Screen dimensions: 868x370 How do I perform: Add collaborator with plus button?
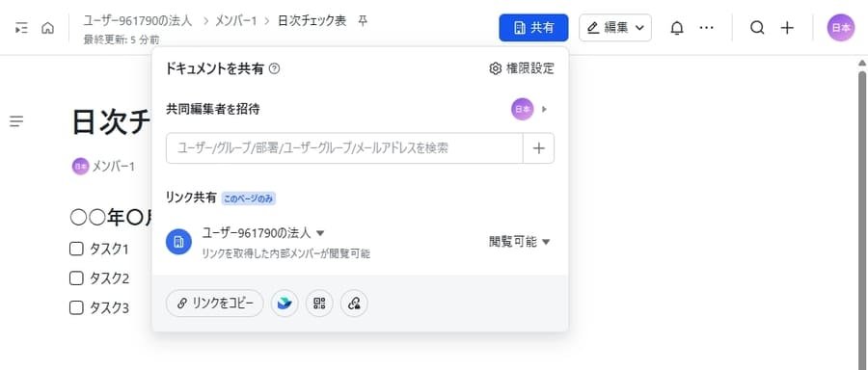[538, 148]
